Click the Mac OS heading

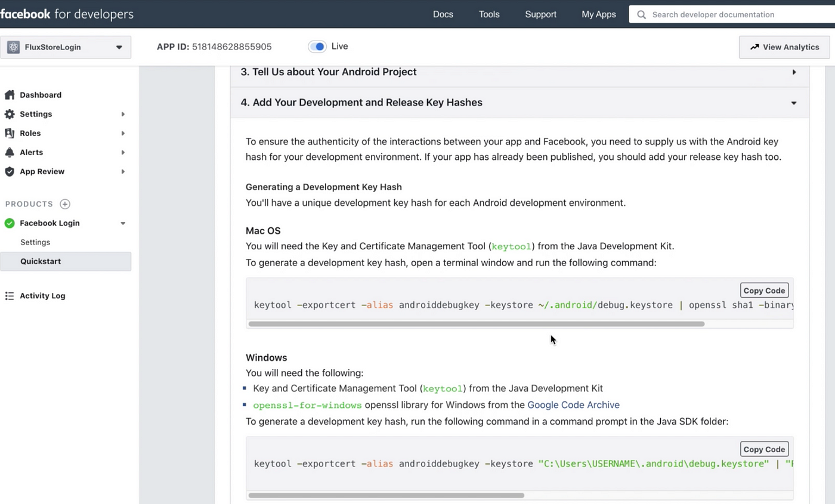point(263,231)
